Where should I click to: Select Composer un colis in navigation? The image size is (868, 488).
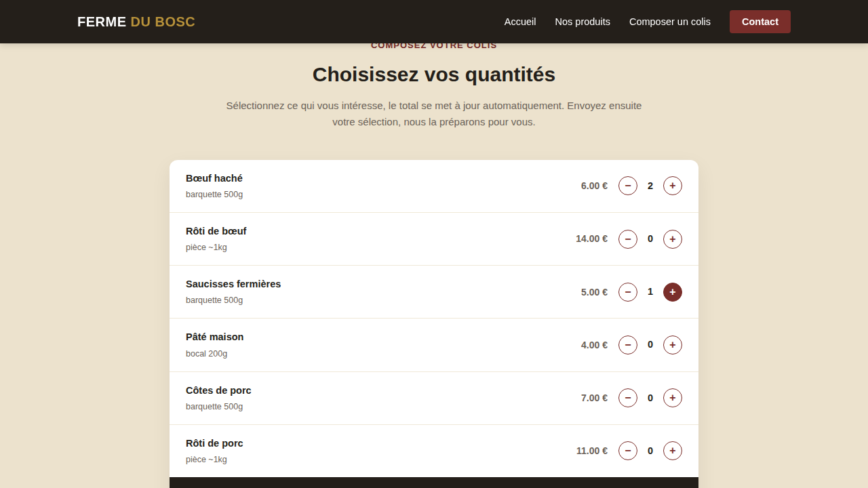tap(670, 22)
